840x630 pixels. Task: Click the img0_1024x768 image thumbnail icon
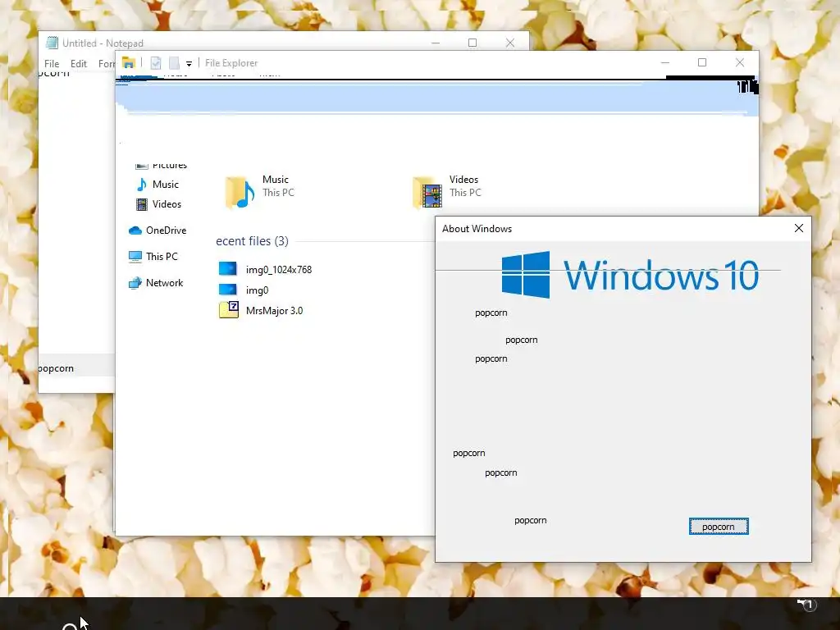(x=228, y=269)
